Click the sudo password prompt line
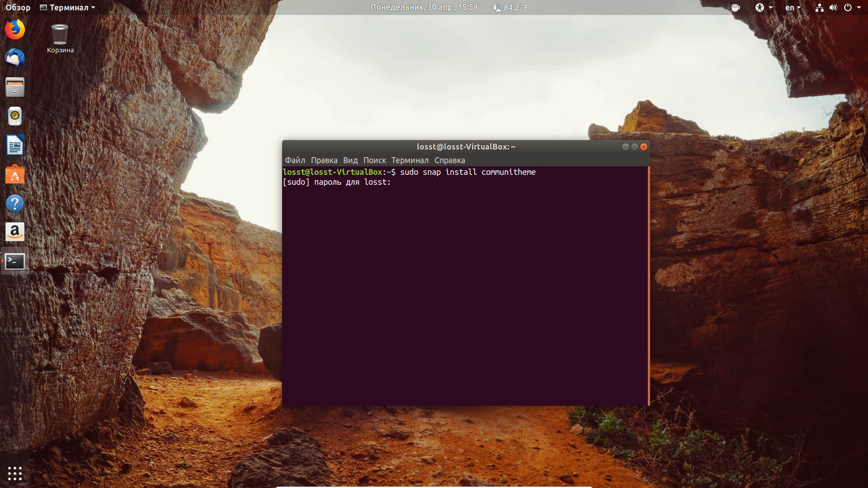 tap(337, 182)
